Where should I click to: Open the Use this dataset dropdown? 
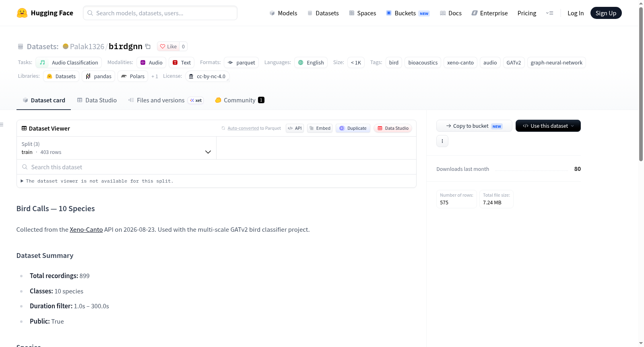(x=548, y=126)
